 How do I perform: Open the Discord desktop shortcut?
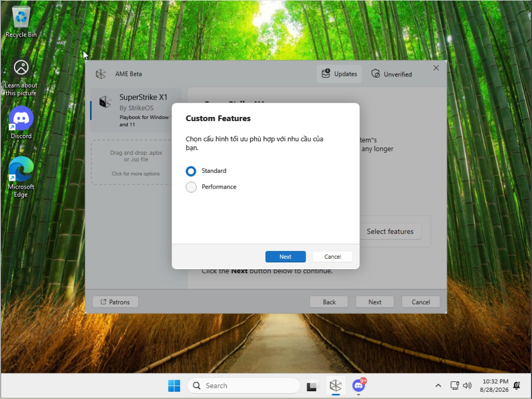coord(21,123)
